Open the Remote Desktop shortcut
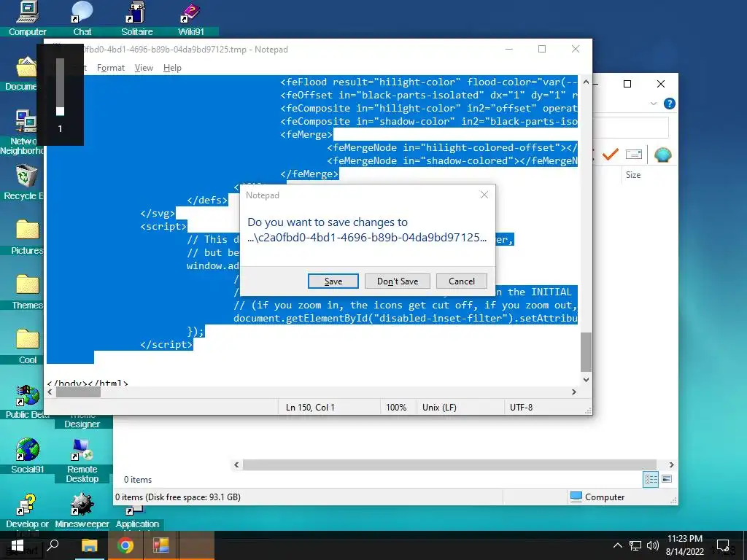Screen dimensions: 747x560 82,460
